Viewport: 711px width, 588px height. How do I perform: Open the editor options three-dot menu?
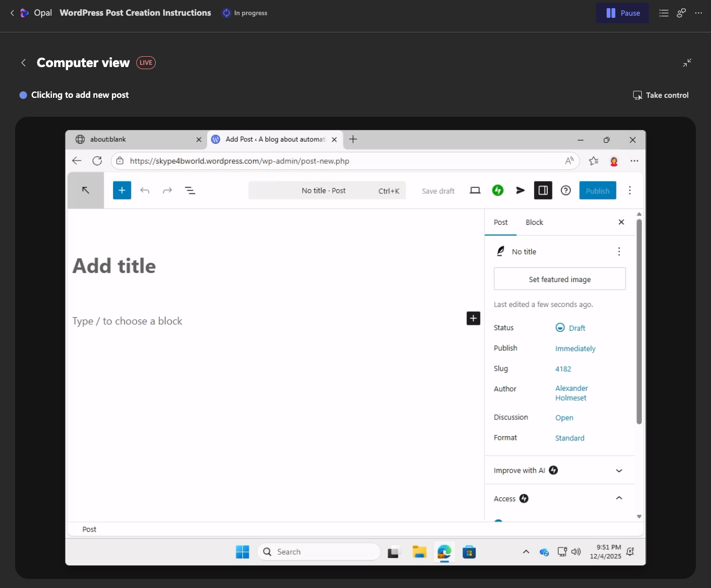[x=630, y=190]
